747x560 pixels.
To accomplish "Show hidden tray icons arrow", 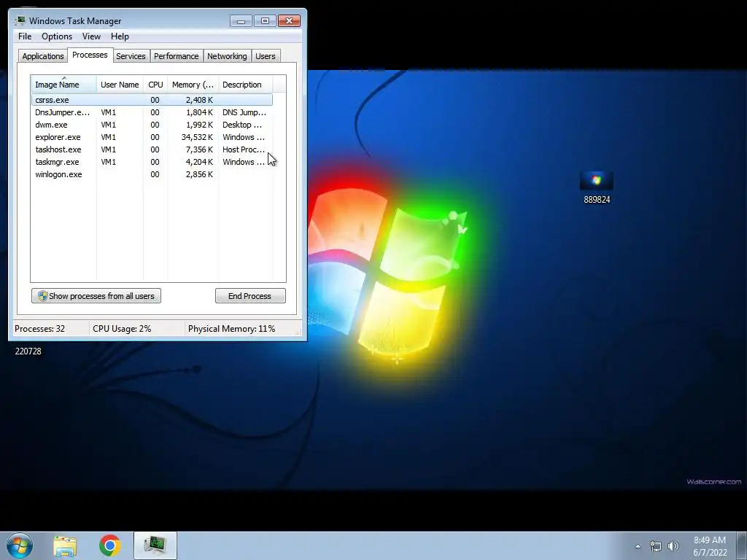I will 638,546.
